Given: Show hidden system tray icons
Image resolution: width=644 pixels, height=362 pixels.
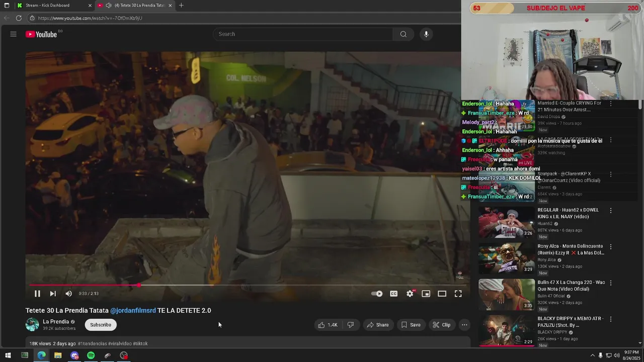Looking at the screenshot, I should click(592, 355).
